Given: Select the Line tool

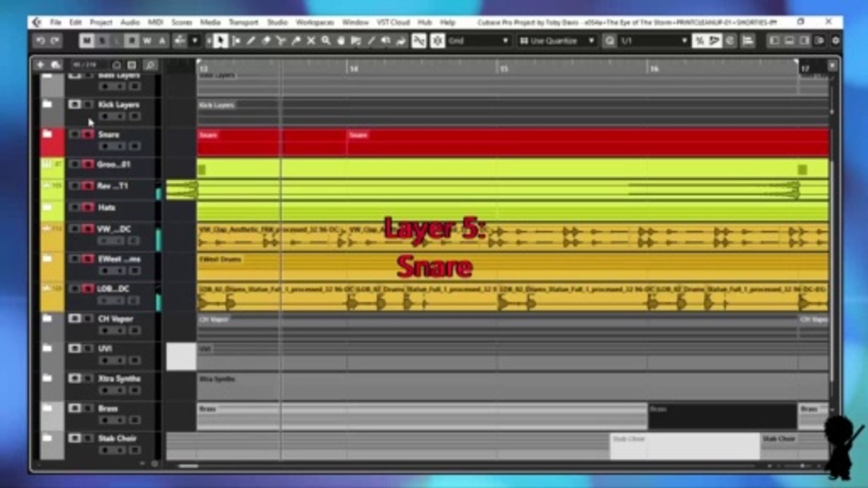Looking at the screenshot, I should pyautogui.click(x=370, y=41).
